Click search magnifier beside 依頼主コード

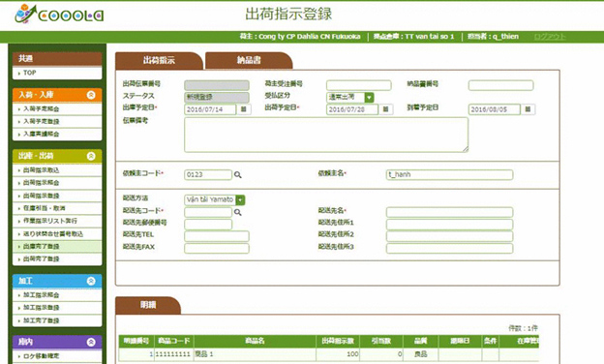238,175
